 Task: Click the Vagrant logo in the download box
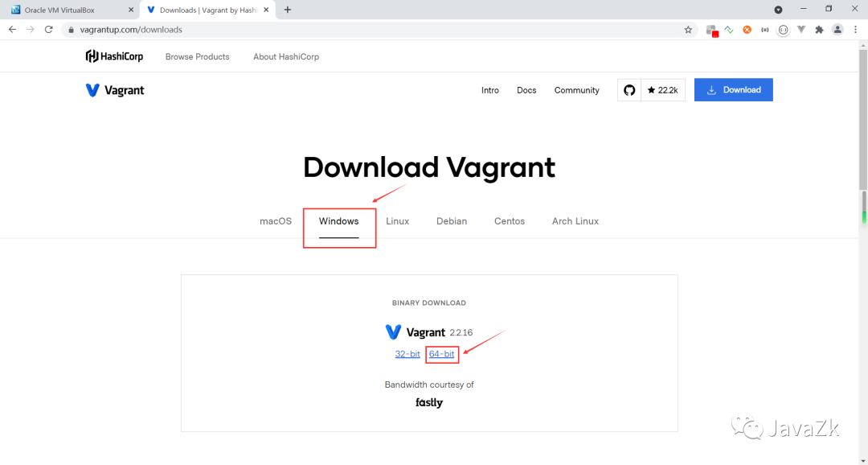point(416,332)
